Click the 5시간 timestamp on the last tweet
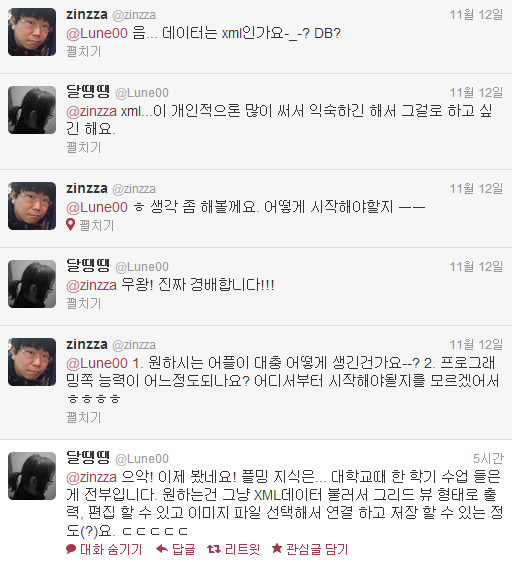The width and height of the screenshot is (512, 571). pos(488,459)
